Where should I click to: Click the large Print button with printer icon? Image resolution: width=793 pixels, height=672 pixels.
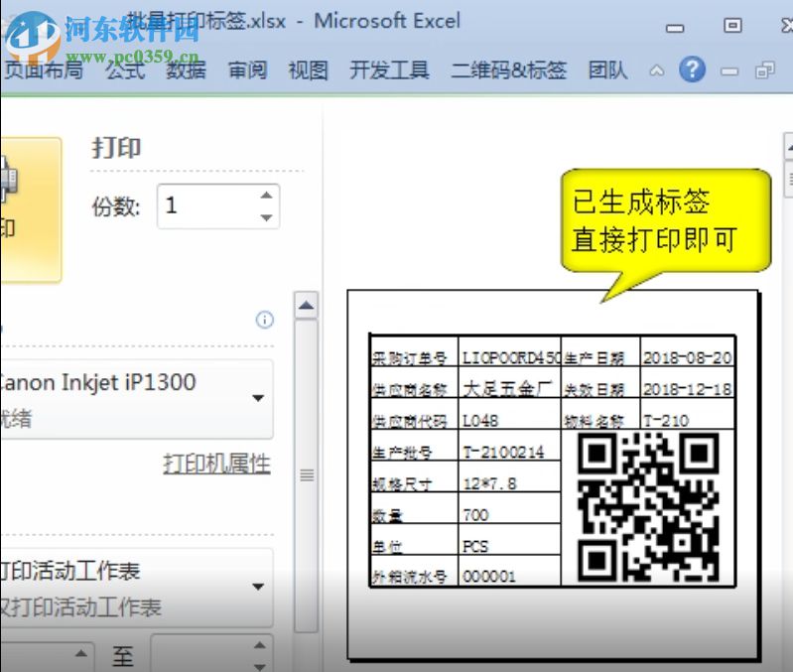(x=31, y=209)
